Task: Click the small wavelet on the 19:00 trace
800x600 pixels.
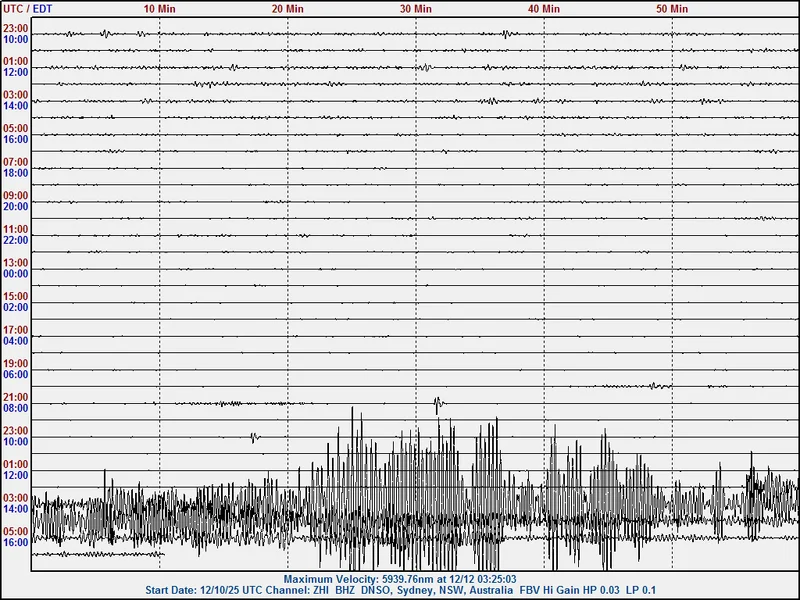Action: pyautogui.click(x=654, y=385)
